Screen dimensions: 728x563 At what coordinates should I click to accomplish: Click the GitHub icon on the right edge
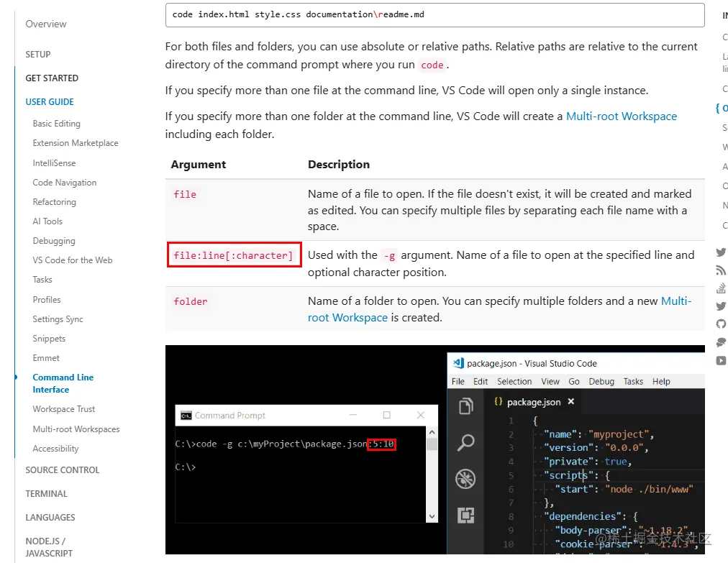coord(722,324)
